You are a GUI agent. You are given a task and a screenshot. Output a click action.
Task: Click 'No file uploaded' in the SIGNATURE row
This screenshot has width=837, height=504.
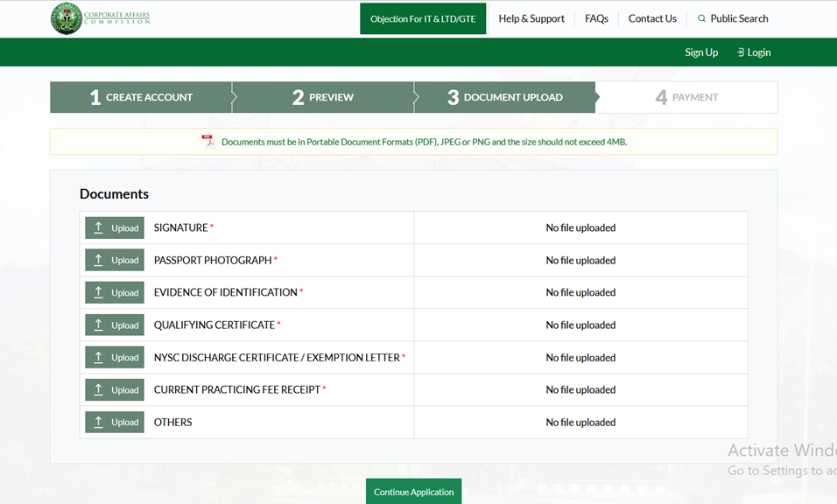(x=580, y=227)
